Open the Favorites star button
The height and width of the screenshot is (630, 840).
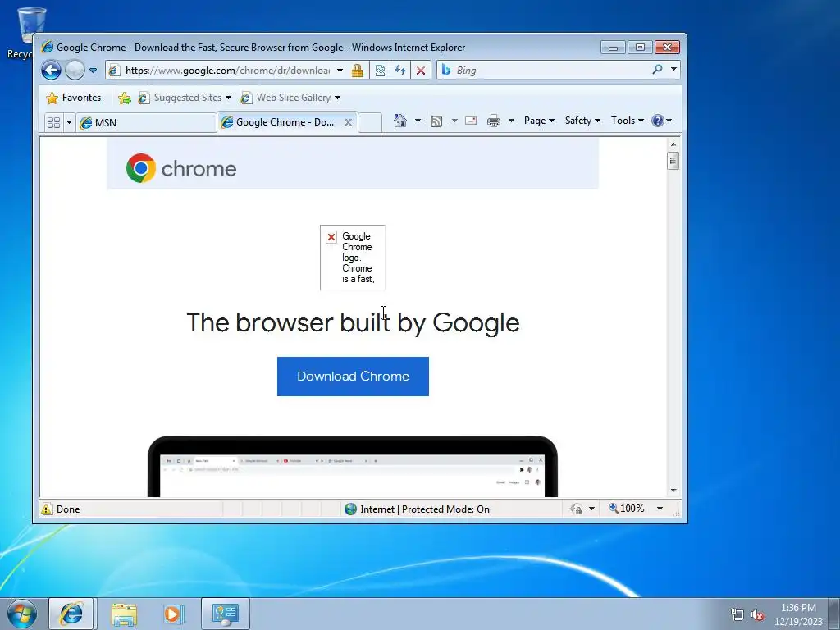pos(73,98)
